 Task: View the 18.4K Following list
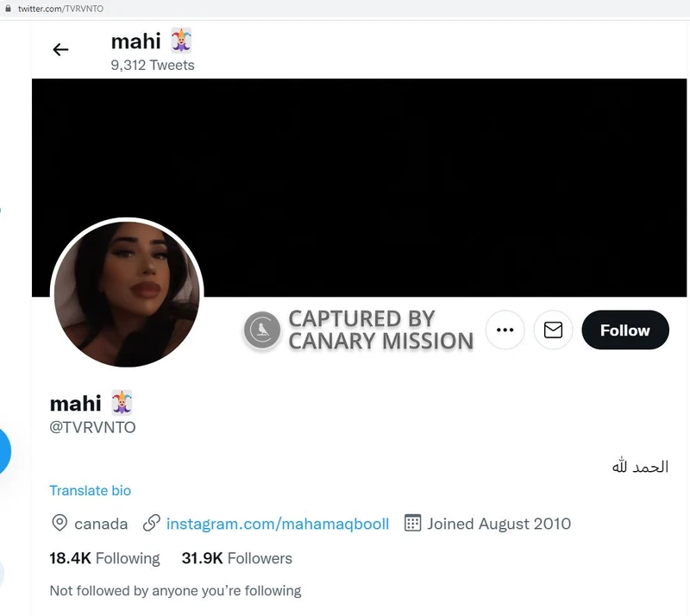tap(104, 558)
